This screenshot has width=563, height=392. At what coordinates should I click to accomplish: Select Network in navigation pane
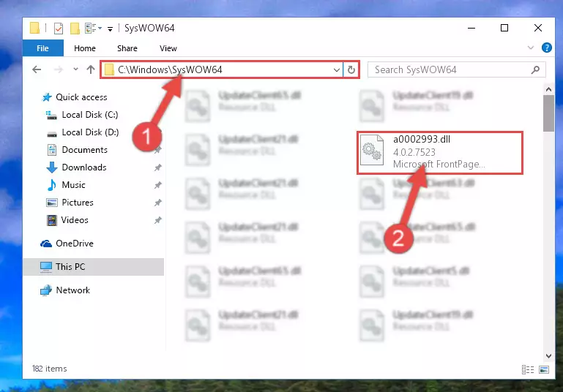(x=73, y=290)
